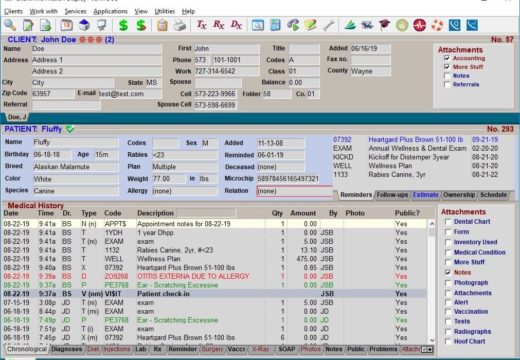The height and width of the screenshot is (360, 520).
Task: Click the red heartbeat pulse icon
Action: (420, 25)
